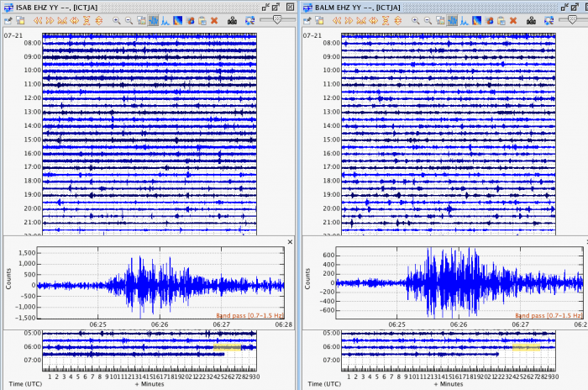Zoom in with magnifier in ISAB toolbar
The image size is (588, 390).
[117, 21]
